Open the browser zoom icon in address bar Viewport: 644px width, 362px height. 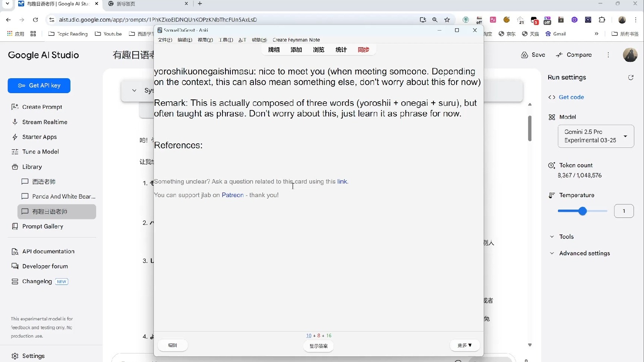pos(435,20)
